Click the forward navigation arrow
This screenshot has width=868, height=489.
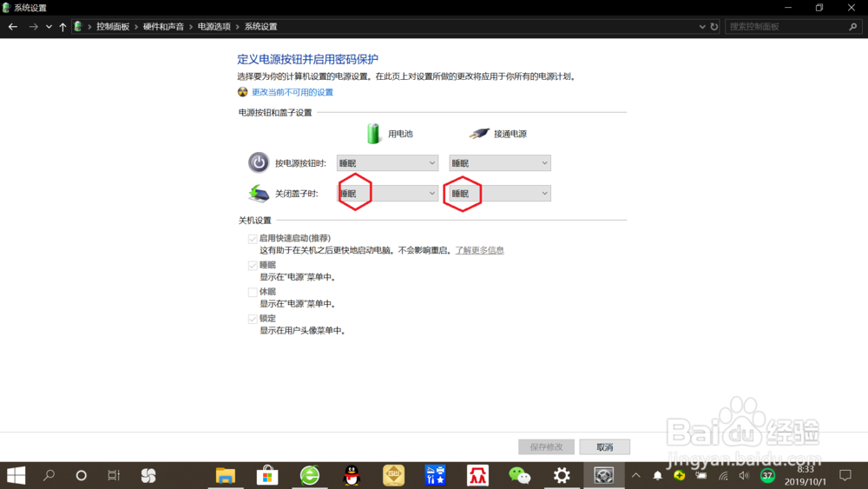[x=33, y=27]
